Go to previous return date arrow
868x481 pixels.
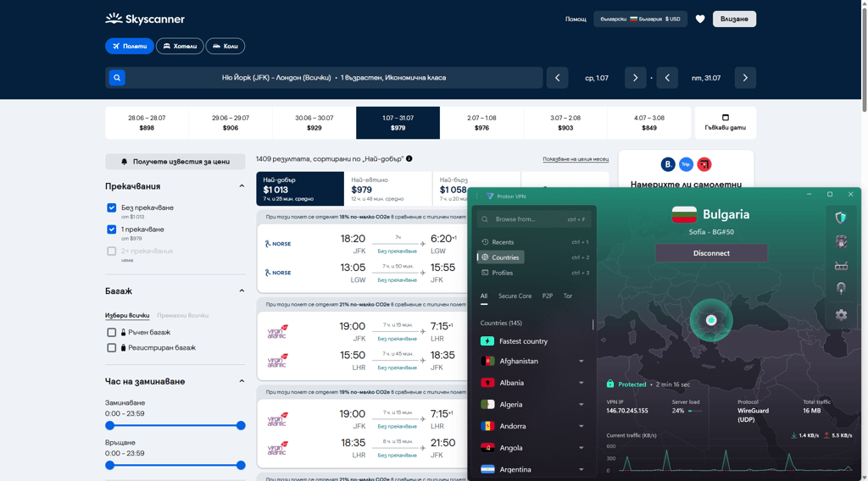tap(667, 78)
